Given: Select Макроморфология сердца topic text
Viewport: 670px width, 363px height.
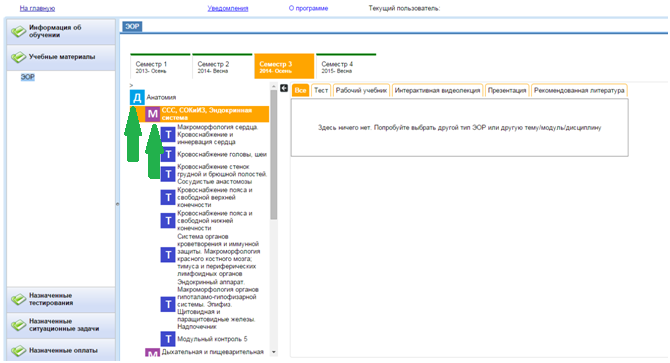Looking at the screenshot, I should [x=218, y=135].
